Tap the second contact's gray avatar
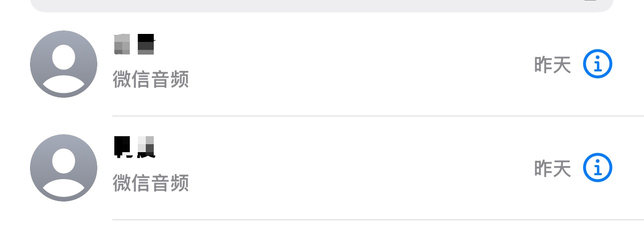The height and width of the screenshot is (227, 644). (x=63, y=168)
